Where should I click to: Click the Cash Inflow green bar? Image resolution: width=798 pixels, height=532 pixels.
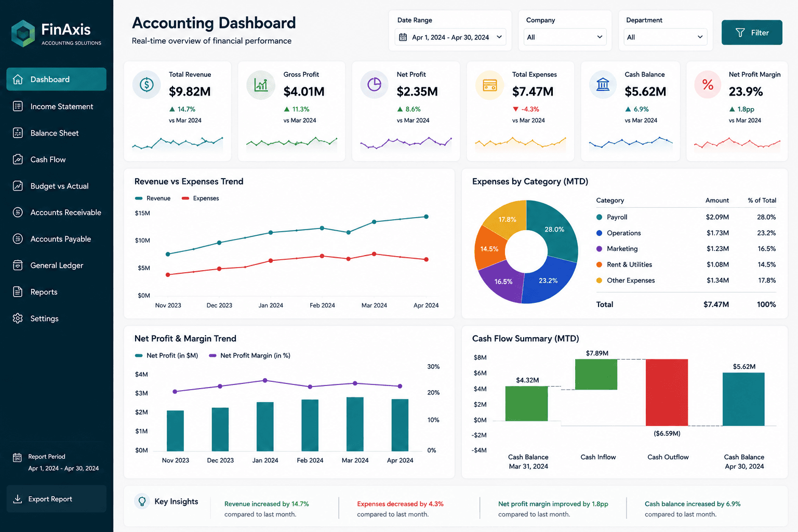[596, 374]
